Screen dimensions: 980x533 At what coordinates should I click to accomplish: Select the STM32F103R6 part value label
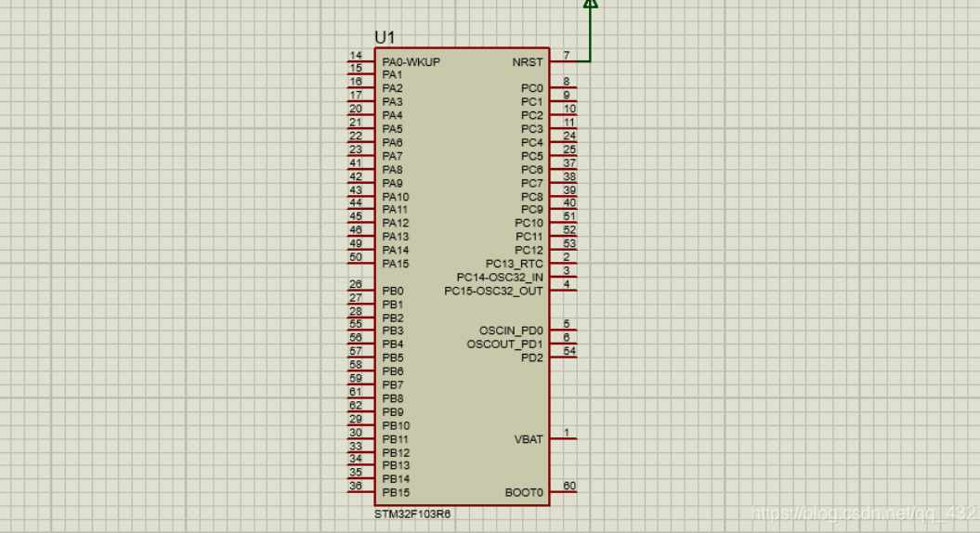(x=412, y=514)
